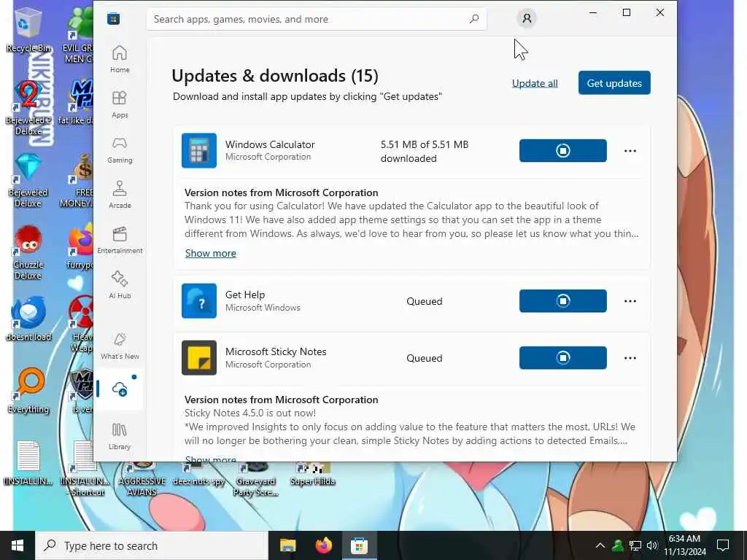Select the Bejeweled 2 Deluxe desktop shortcut
747x560 pixels.
pos(28,108)
